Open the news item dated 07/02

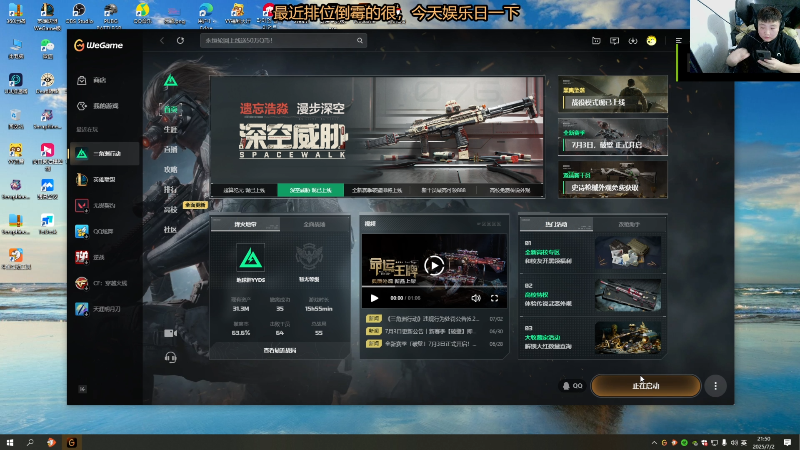tap(434, 319)
